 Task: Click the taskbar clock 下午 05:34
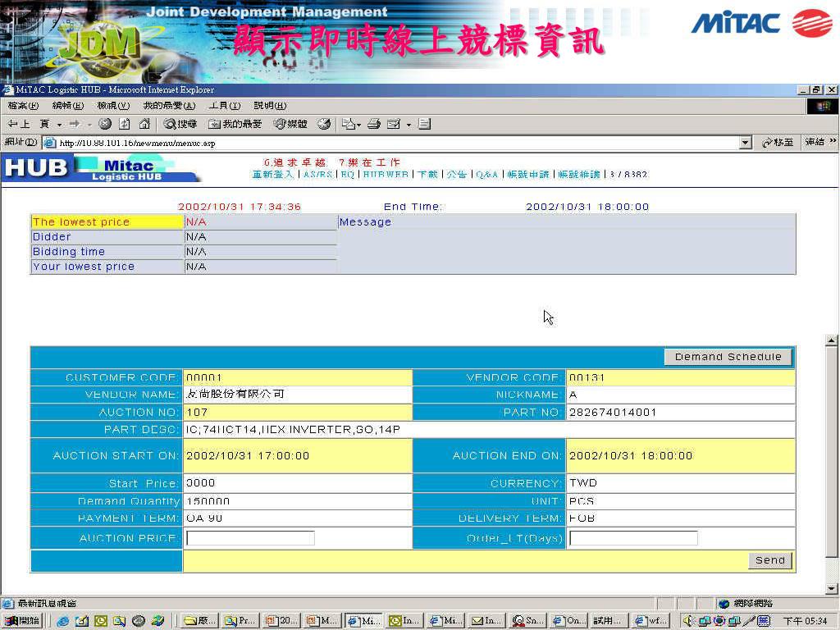click(x=806, y=620)
